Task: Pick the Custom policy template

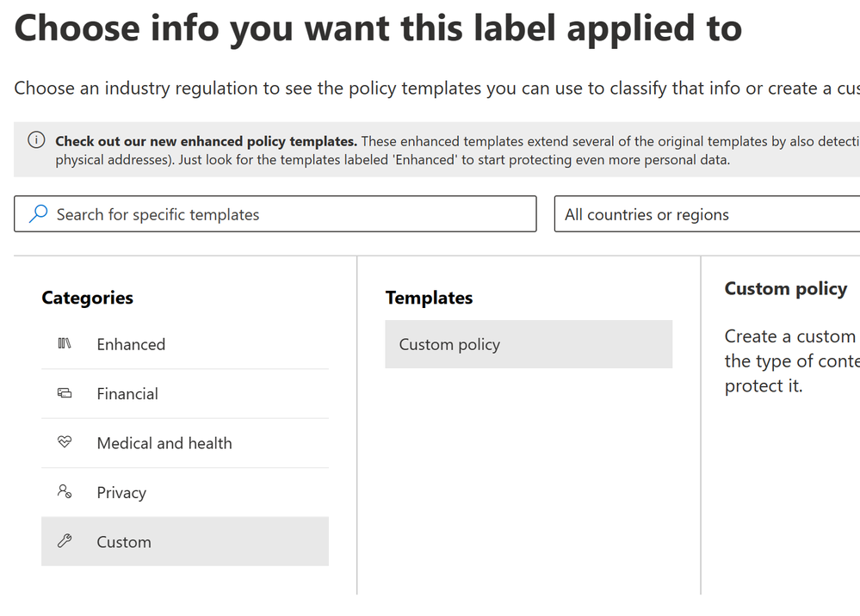Action: (x=529, y=344)
